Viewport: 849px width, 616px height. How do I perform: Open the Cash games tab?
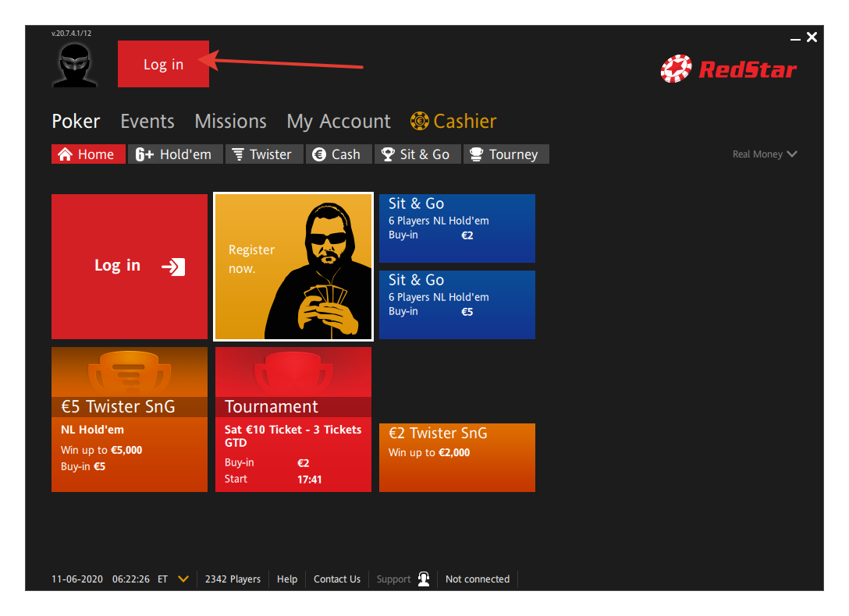pos(338,154)
